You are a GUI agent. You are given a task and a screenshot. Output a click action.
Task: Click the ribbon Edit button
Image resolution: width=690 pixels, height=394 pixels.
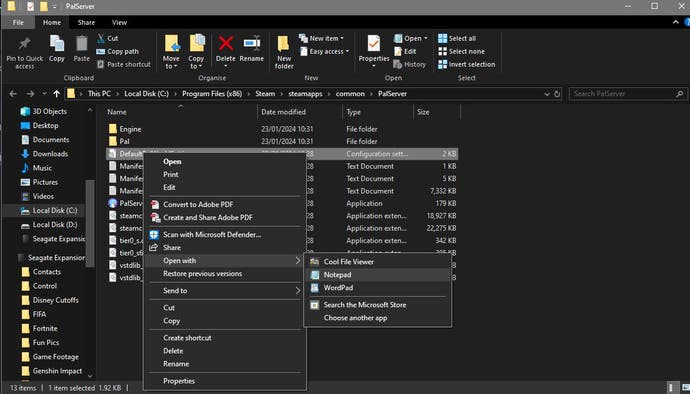(x=405, y=52)
